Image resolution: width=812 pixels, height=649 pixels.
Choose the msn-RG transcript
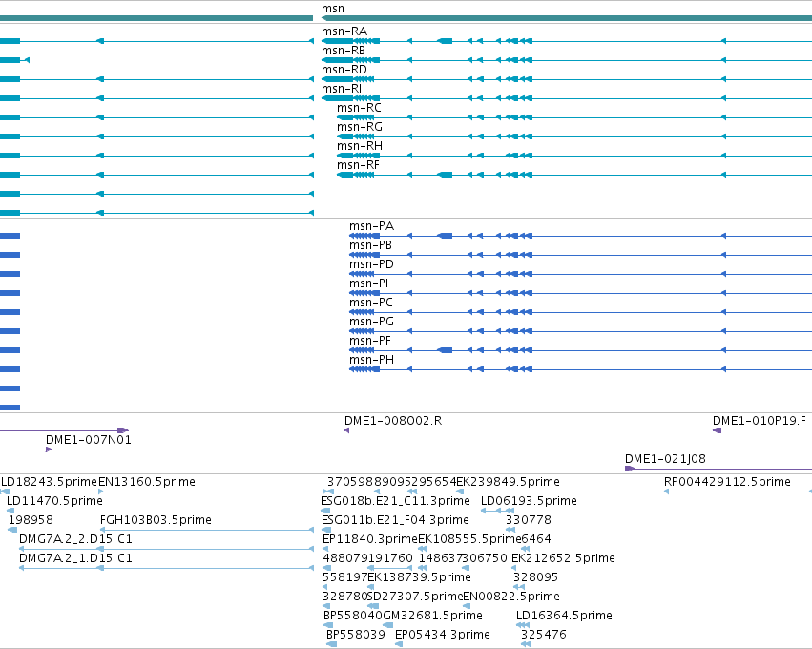(x=360, y=128)
